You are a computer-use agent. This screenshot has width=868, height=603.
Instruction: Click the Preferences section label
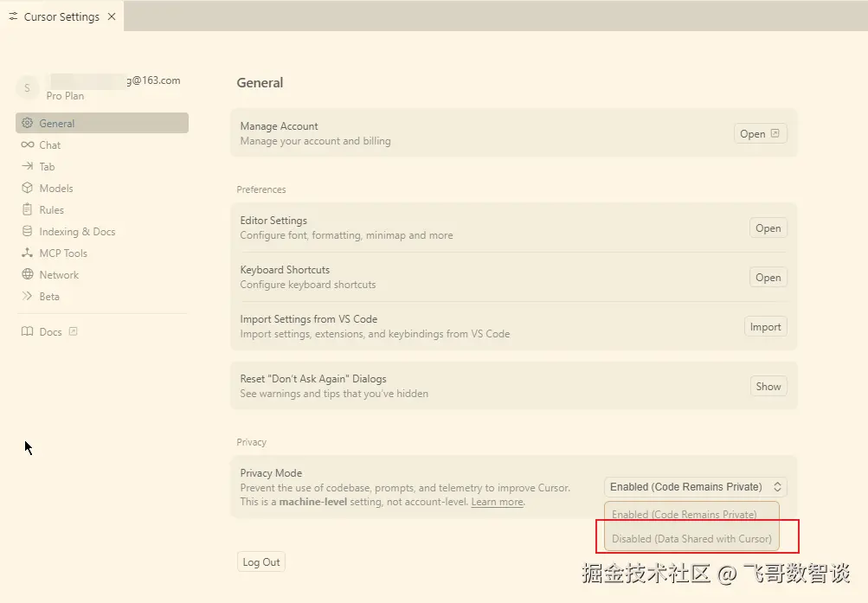(261, 189)
